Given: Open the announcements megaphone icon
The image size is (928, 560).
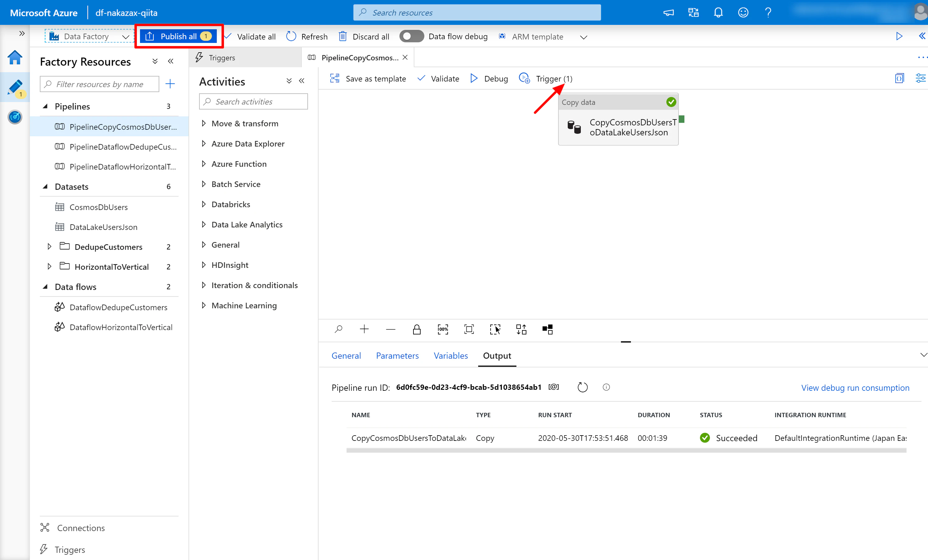Looking at the screenshot, I should coord(669,12).
